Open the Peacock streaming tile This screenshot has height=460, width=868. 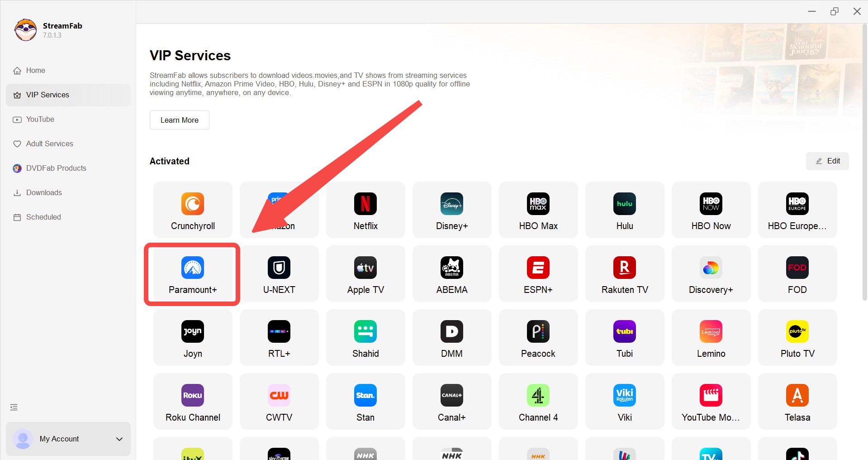pos(538,337)
